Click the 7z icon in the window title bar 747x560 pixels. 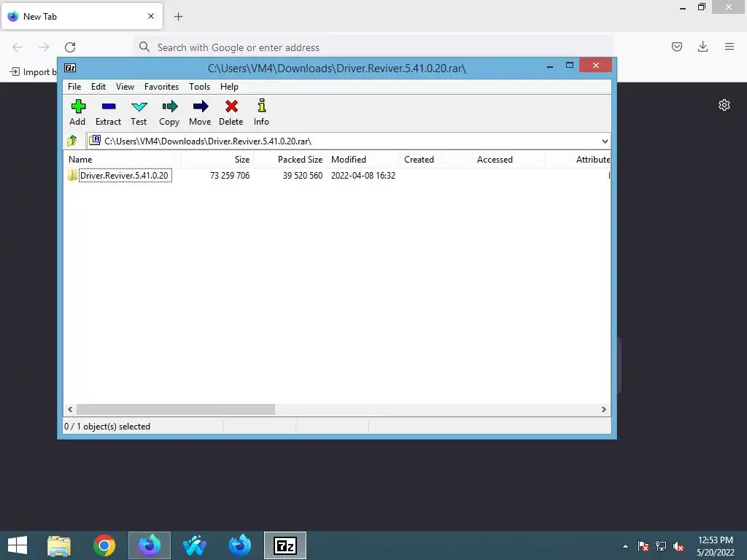70,68
